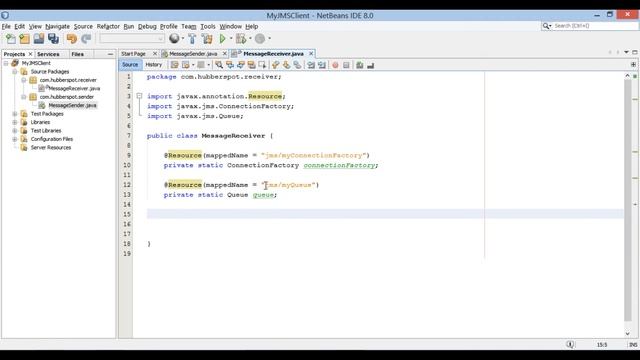Click the Toggle Bookmark icon
The image size is (640, 360).
tap(297, 65)
